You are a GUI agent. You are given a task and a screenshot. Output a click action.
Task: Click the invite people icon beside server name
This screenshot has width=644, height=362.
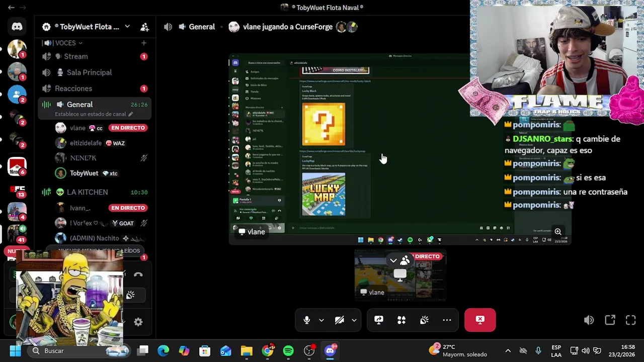tap(144, 27)
